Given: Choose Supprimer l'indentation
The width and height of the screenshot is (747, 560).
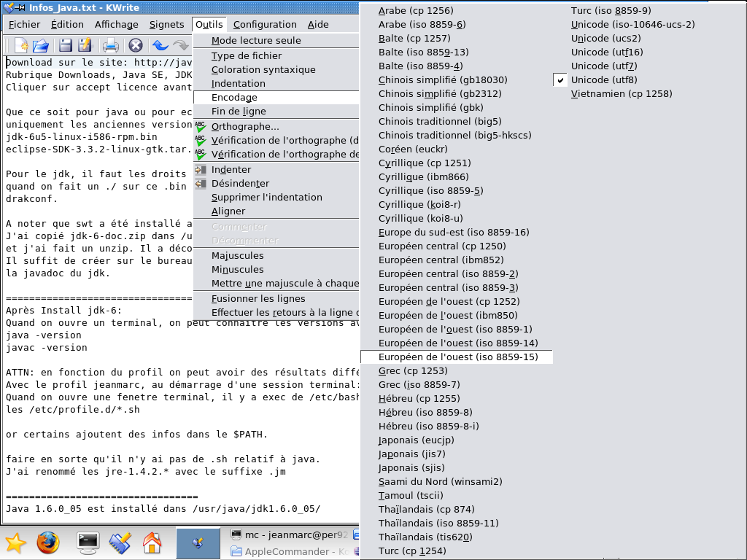Looking at the screenshot, I should click(x=276, y=197).
